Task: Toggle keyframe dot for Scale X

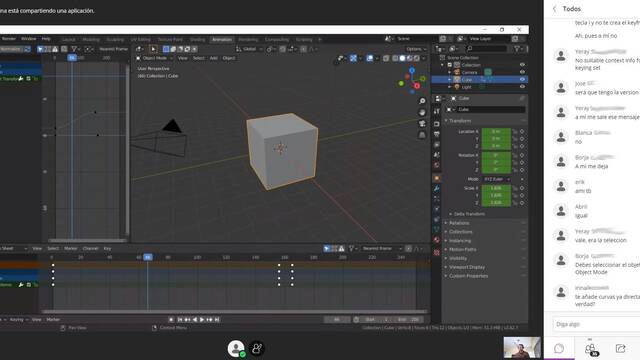Action: [x=522, y=188]
